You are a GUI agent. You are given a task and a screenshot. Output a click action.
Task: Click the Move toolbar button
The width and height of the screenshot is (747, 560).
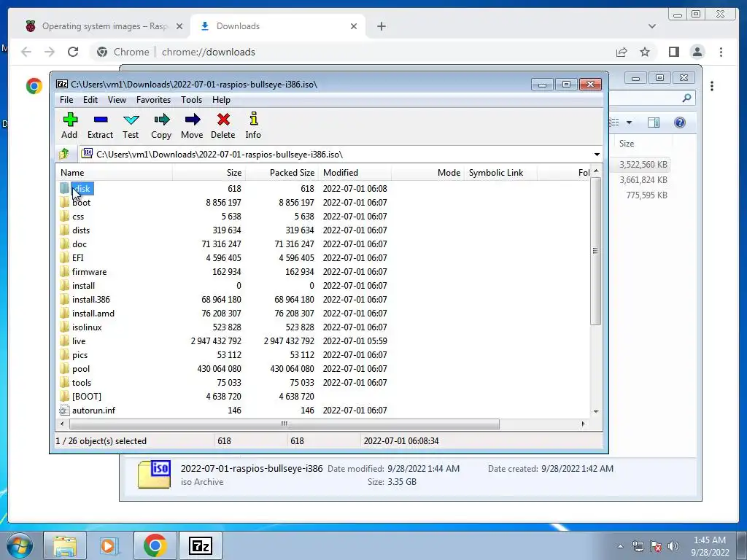pyautogui.click(x=192, y=125)
